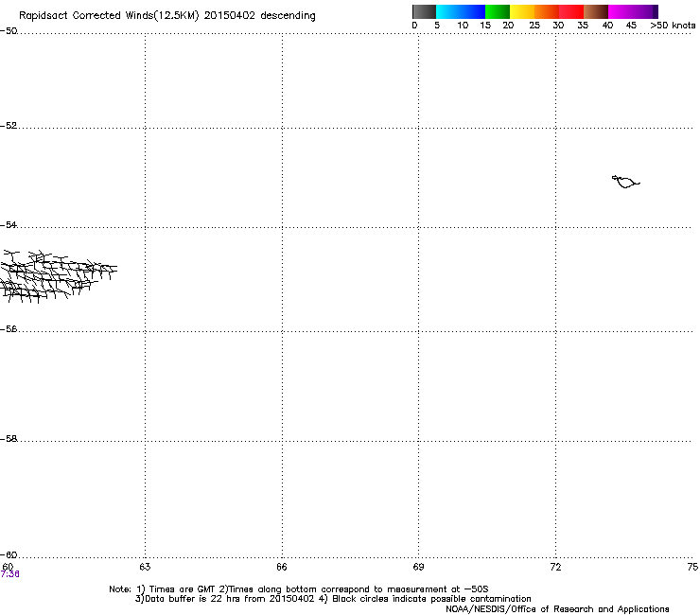The image size is (700, 615).
Task: Click the legend tick label '40'
Action: 607,26
